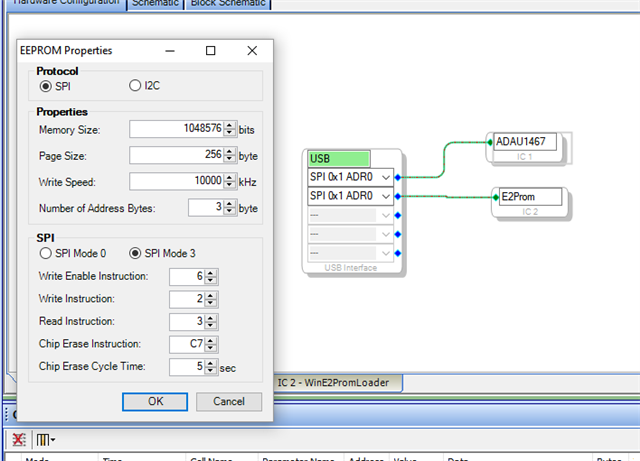Click the Write Enable Instruction value field

187,276
